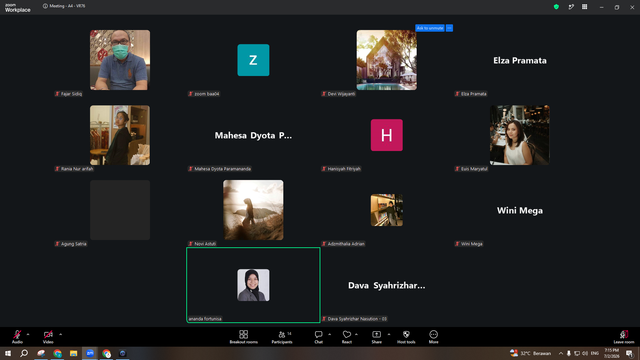Screen dimensions: 640x360
Task: Click the Zoom Workplace logo
Action: point(18,7)
